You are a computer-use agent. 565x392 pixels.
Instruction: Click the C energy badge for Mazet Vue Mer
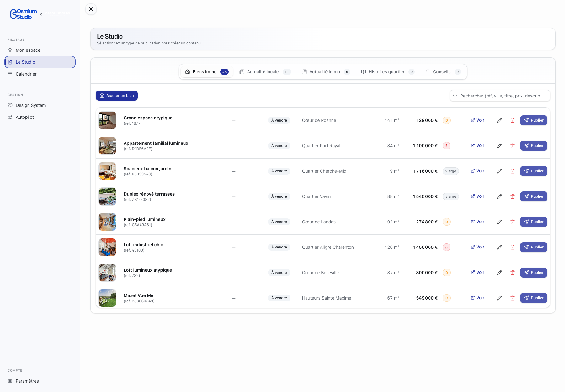click(447, 298)
